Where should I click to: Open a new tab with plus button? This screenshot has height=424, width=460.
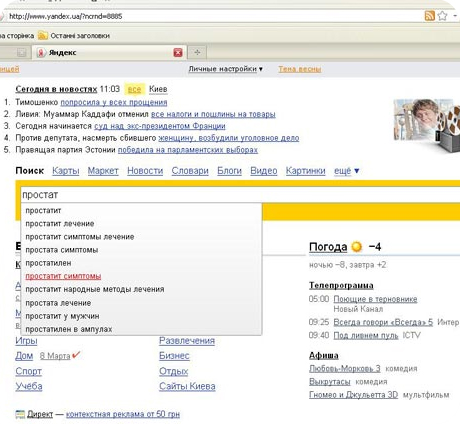pos(197,52)
